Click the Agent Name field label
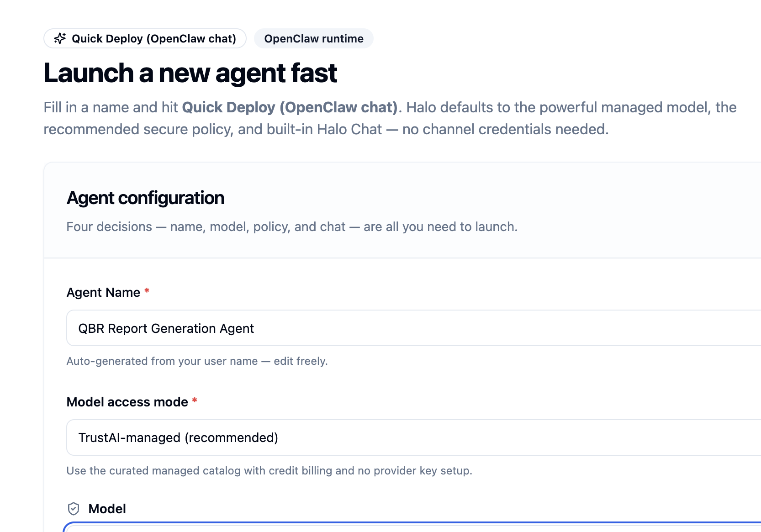 (x=103, y=292)
